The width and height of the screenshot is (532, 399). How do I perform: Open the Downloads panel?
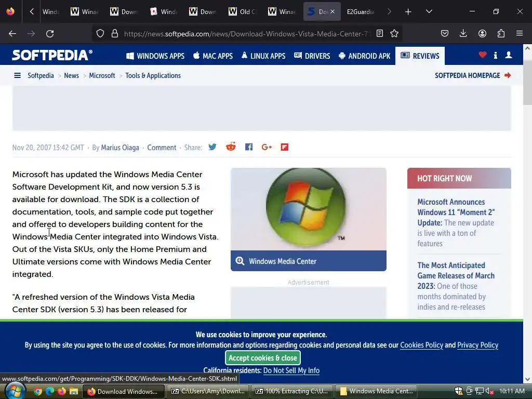pyautogui.click(x=463, y=34)
